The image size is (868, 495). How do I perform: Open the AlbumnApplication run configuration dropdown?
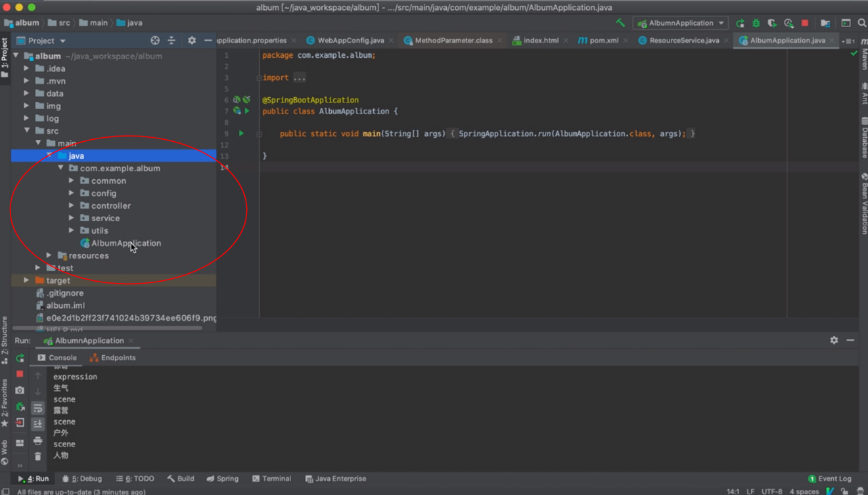(681, 23)
